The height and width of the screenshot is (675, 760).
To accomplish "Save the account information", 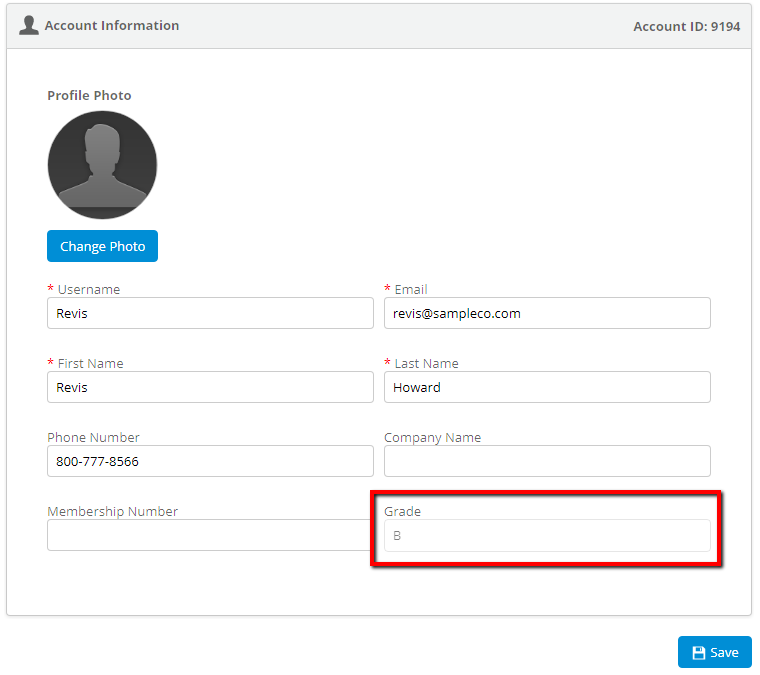I will click(714, 652).
